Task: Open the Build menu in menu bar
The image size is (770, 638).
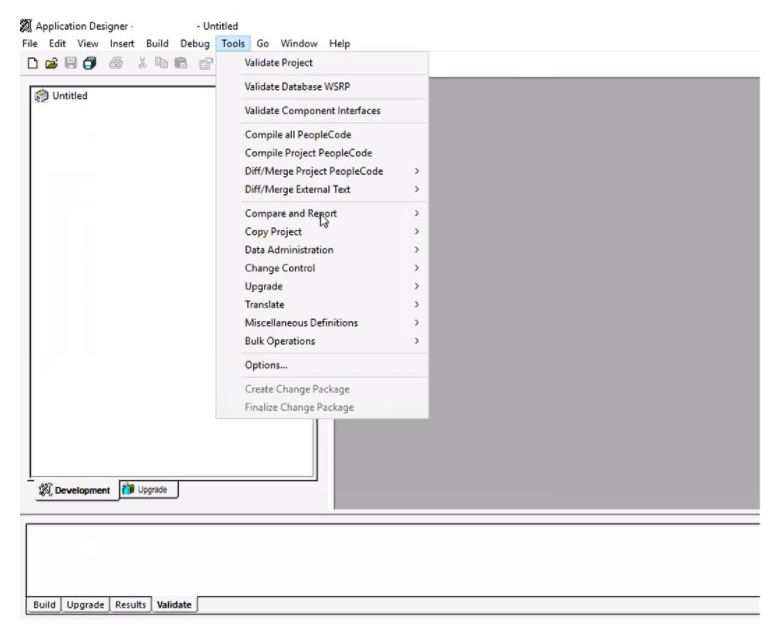Action: pyautogui.click(x=157, y=43)
